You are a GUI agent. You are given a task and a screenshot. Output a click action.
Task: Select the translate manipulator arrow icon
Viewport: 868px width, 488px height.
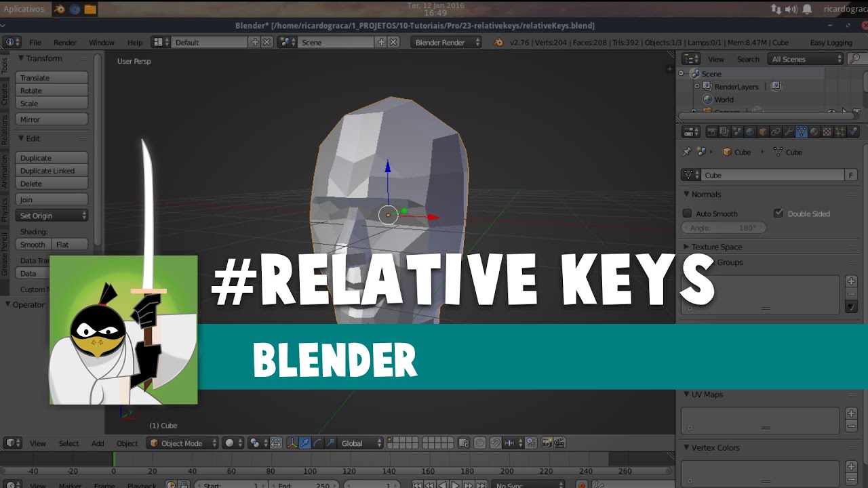coord(305,443)
